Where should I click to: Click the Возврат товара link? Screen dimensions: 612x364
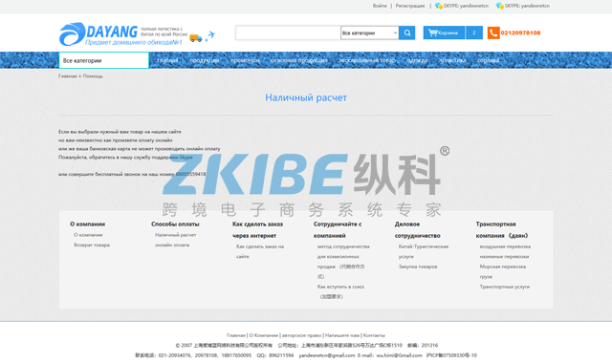point(92,245)
